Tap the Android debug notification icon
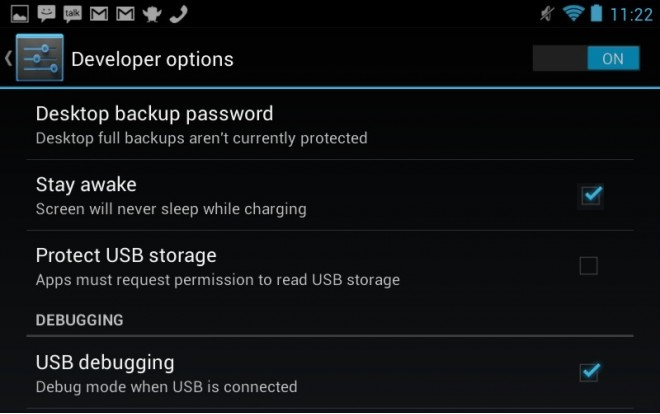This screenshot has height=414, width=660. 152,14
